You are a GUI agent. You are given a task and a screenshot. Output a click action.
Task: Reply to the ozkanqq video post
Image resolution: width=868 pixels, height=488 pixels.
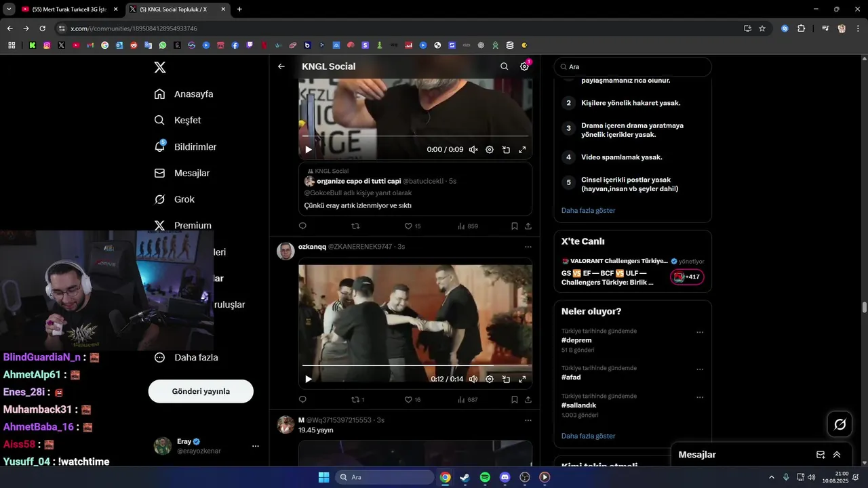tap(302, 400)
